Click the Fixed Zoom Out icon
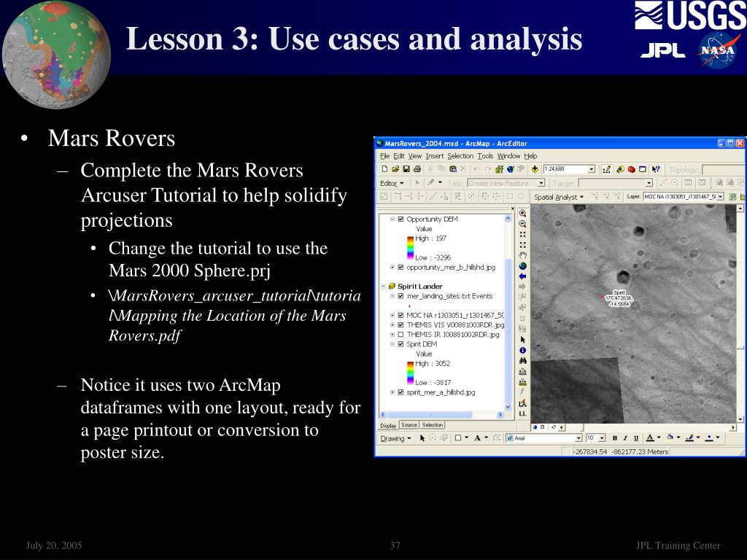 [522, 245]
